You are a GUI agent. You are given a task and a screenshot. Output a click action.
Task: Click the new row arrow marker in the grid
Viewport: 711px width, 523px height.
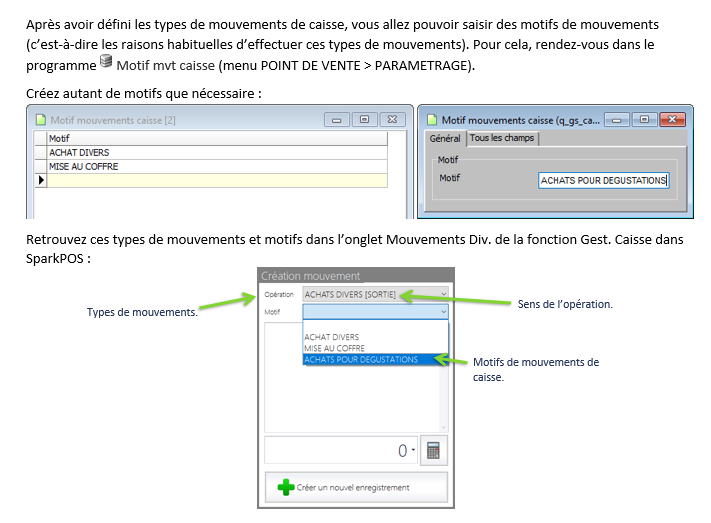coord(41,180)
